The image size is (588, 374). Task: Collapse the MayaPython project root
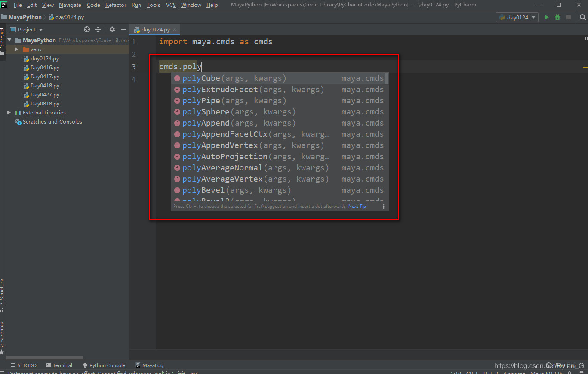tap(9, 40)
